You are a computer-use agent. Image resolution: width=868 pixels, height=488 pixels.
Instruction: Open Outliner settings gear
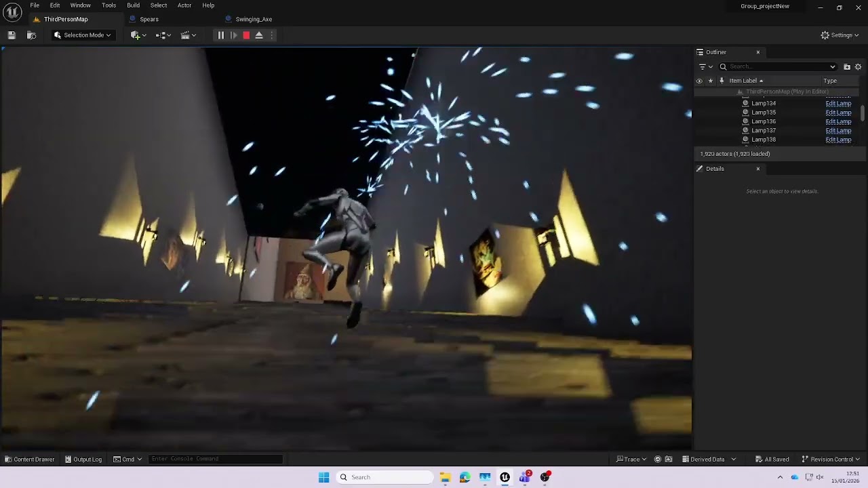coord(858,66)
